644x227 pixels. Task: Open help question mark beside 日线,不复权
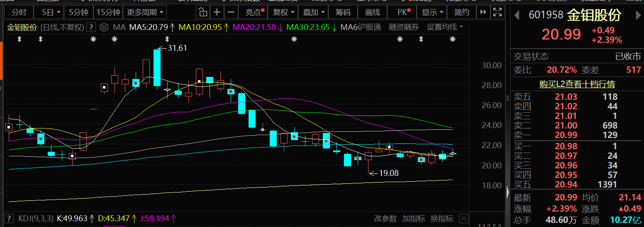[x=91, y=28]
